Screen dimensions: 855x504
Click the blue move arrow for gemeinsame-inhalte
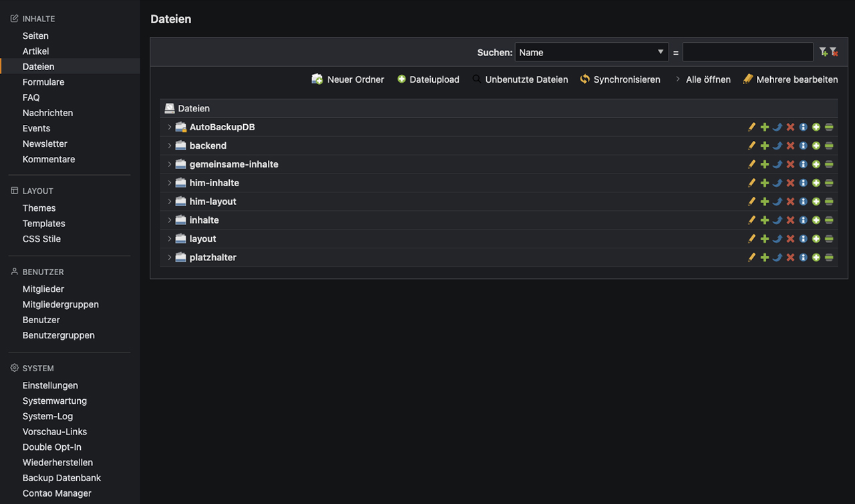click(x=778, y=164)
